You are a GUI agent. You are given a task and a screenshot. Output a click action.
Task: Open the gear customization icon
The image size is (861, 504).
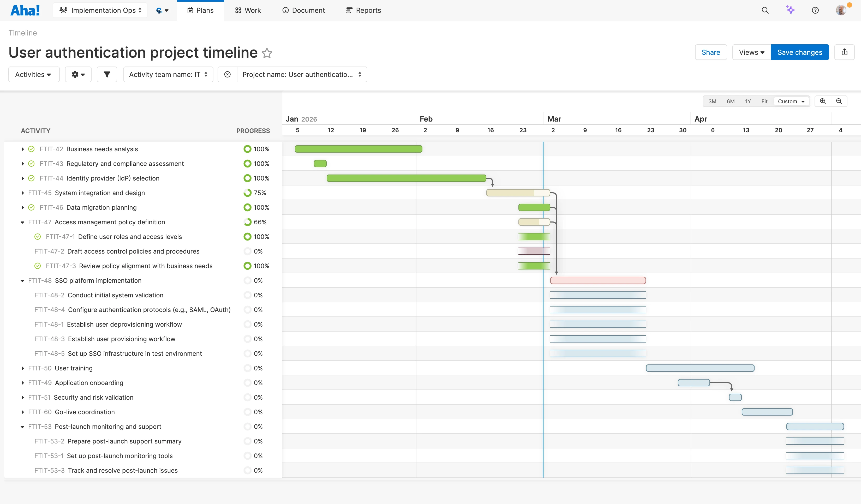coord(78,74)
